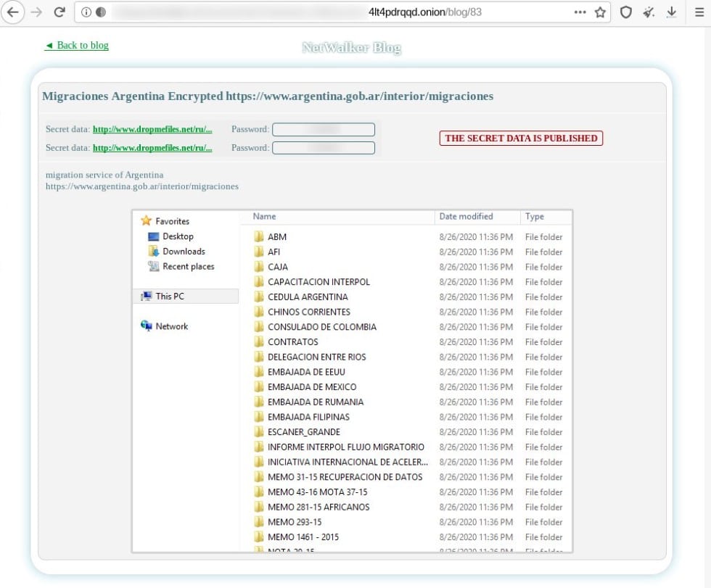Open the page actions three-dot menu

[x=580, y=12]
